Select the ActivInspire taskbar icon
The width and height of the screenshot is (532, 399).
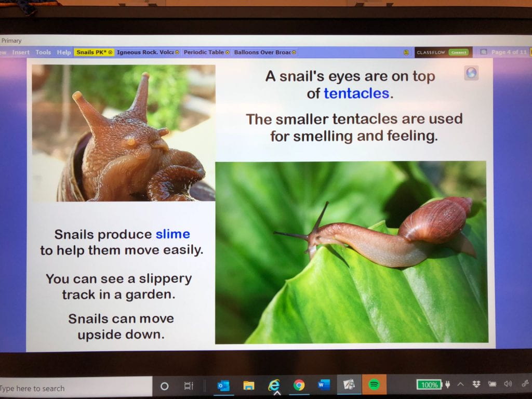tap(349, 384)
